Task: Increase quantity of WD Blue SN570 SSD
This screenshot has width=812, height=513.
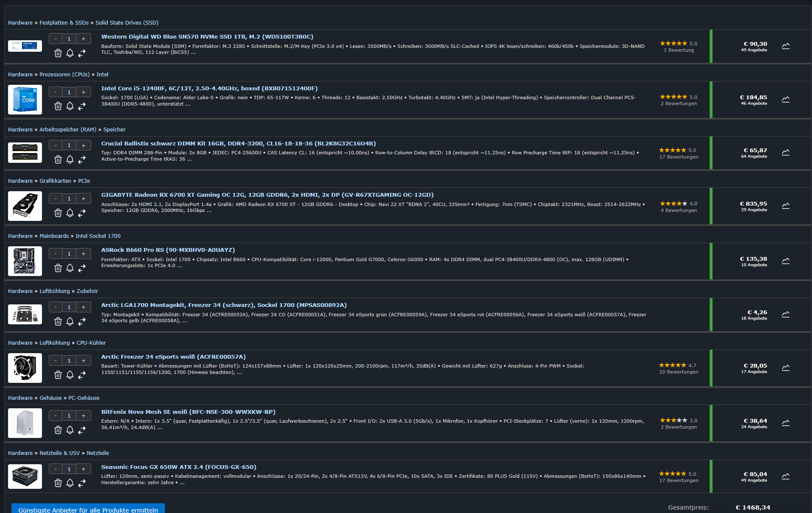Action: point(84,39)
